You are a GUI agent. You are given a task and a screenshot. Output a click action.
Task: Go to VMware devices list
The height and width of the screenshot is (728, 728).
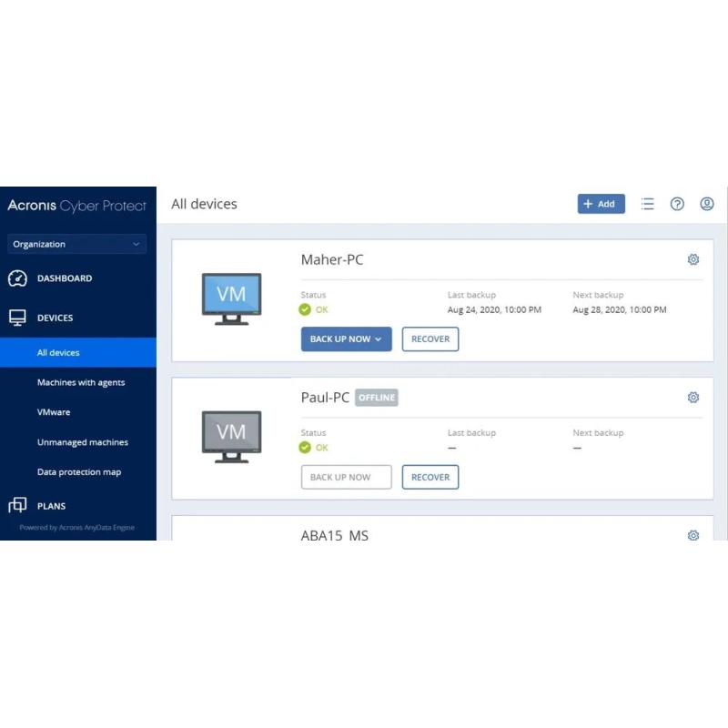tap(54, 412)
